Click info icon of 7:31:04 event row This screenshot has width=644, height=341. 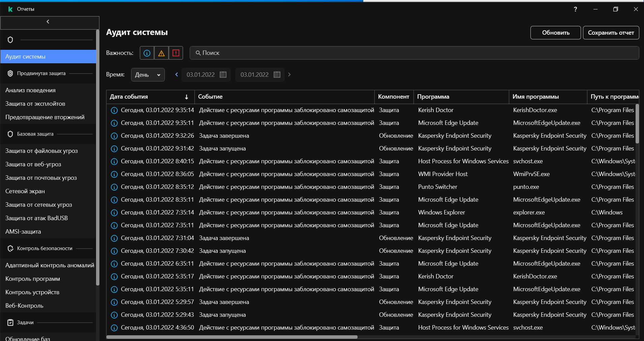coord(114,238)
